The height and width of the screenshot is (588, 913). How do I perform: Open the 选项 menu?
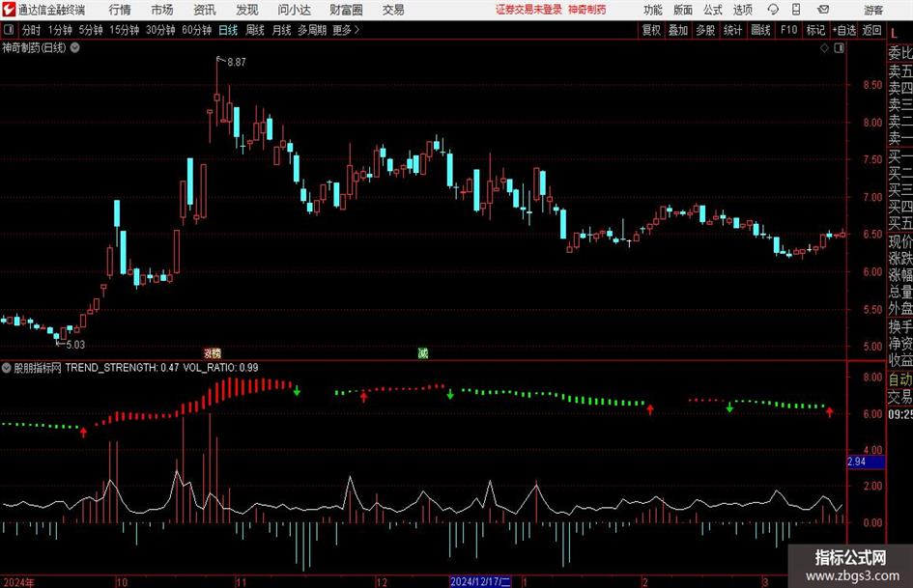pos(742,10)
